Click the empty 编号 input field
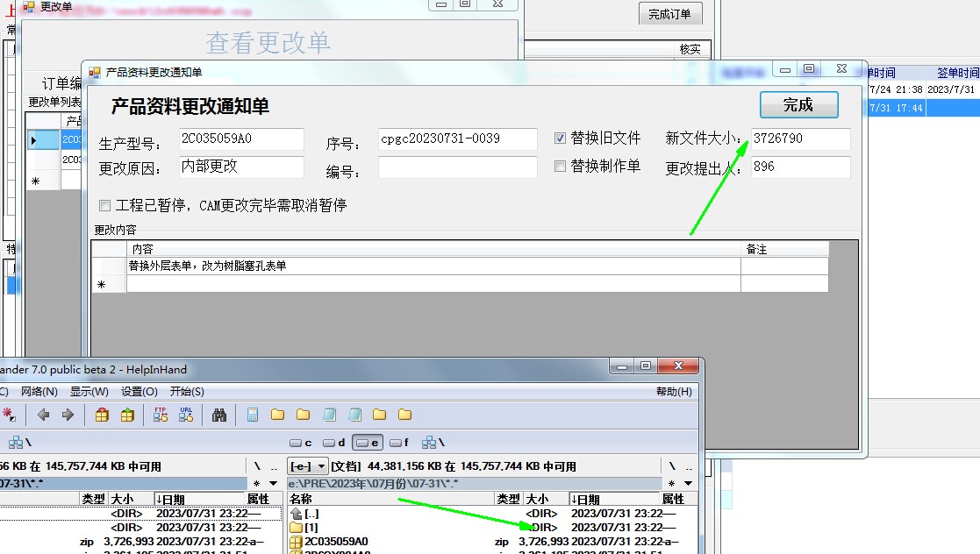Screen dimensions: 980x554 click(457, 167)
